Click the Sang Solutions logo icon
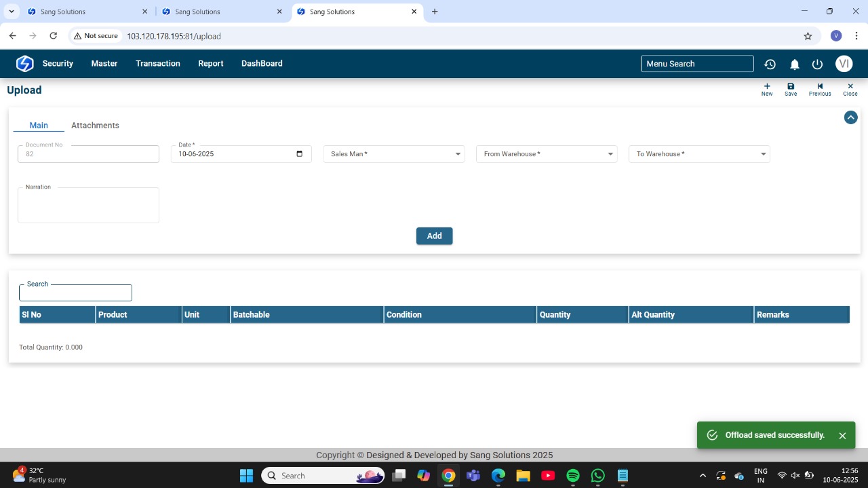Screen dimensions: 868x488 point(24,64)
